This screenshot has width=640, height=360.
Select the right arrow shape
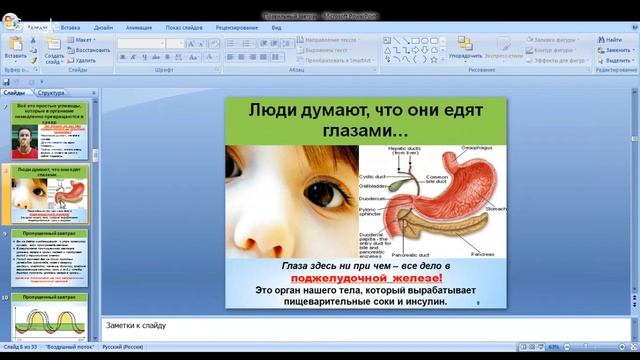point(416,50)
